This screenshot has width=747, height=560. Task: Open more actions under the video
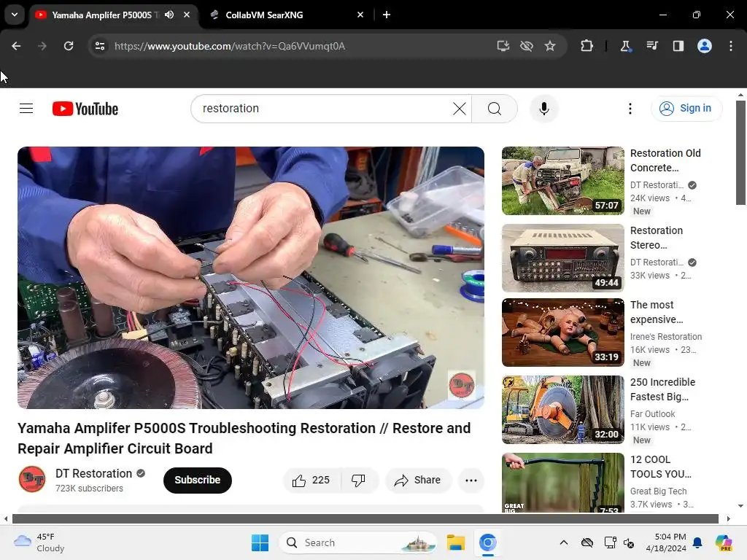click(x=471, y=480)
